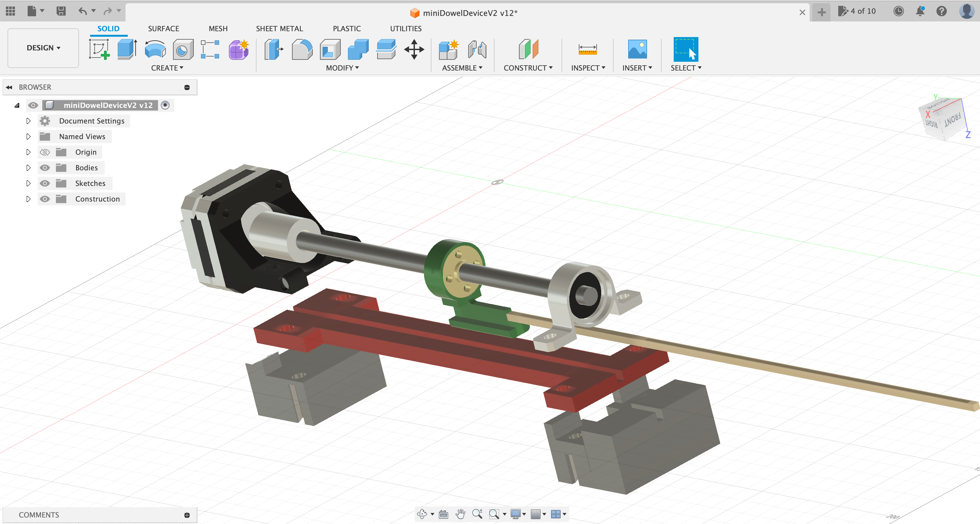The width and height of the screenshot is (980, 524).
Task: Toggle visibility of Sketches folder
Action: 45,183
